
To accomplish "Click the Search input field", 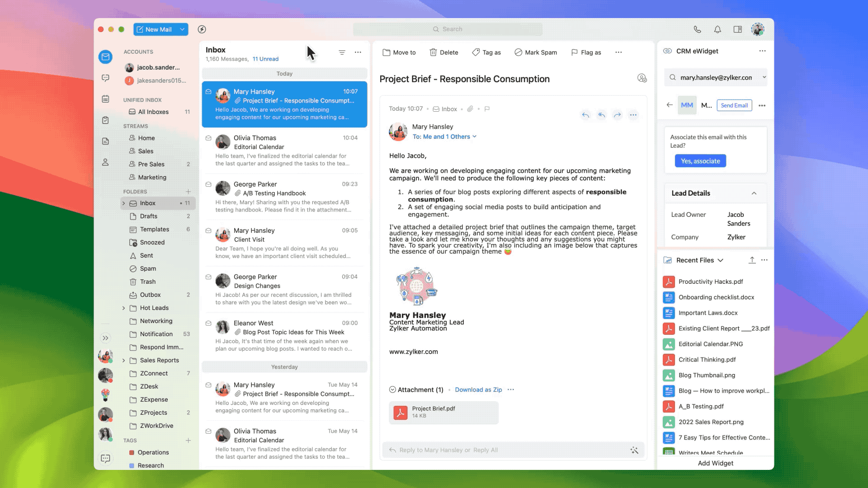I will pyautogui.click(x=448, y=29).
